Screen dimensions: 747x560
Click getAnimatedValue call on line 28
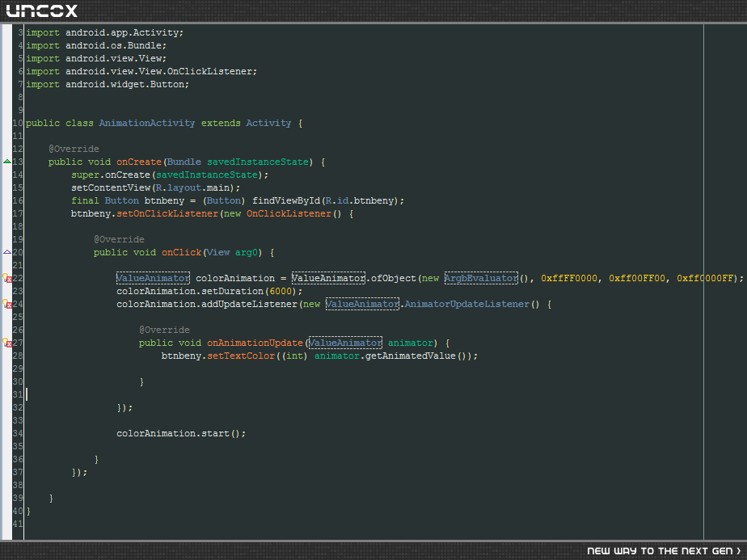pyautogui.click(x=411, y=356)
